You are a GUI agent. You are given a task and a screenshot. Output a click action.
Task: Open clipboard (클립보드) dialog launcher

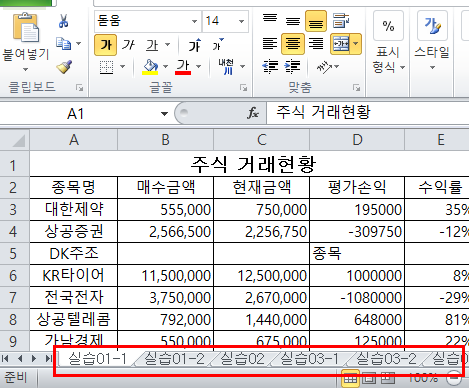click(x=79, y=88)
